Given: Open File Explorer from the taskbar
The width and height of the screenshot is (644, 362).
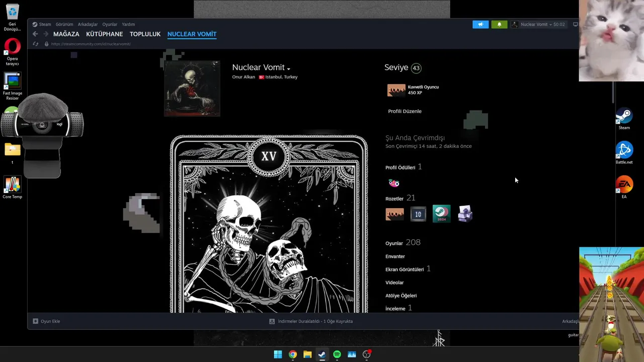Looking at the screenshot, I should (x=307, y=354).
